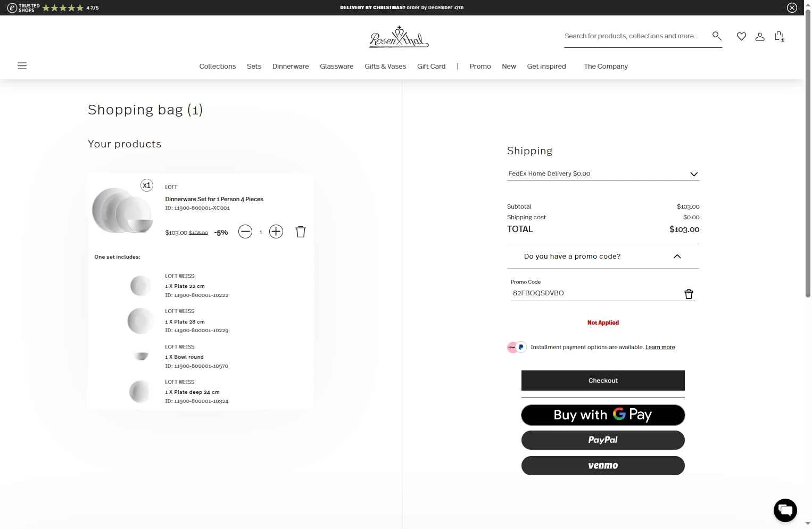Screen dimensions: 812x529
Task: Open the hamburger side menu
Action: [x=22, y=66]
